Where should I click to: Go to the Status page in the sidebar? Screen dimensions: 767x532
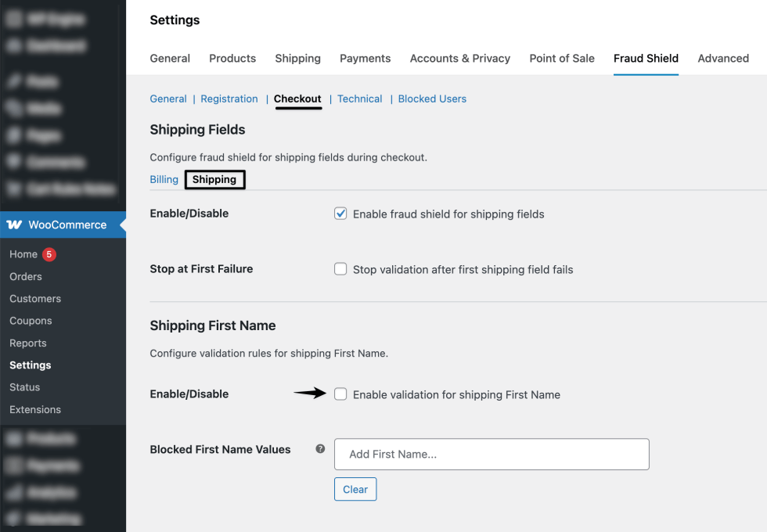pos(24,386)
